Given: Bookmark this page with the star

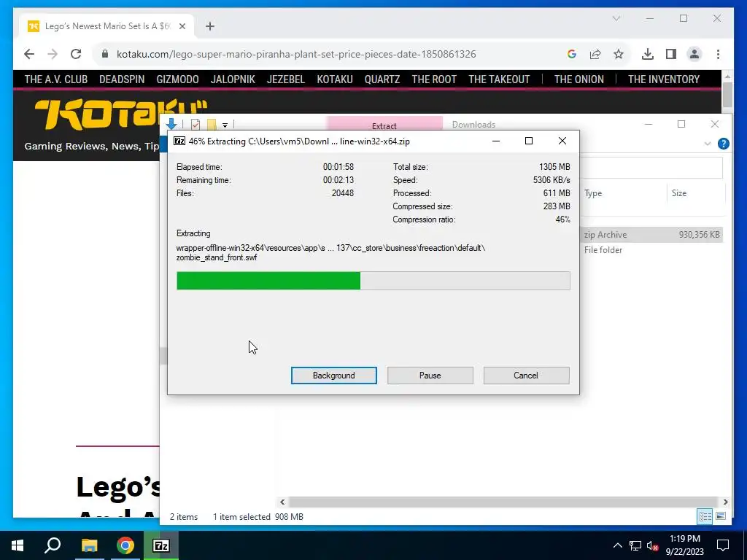Looking at the screenshot, I should click(x=619, y=54).
